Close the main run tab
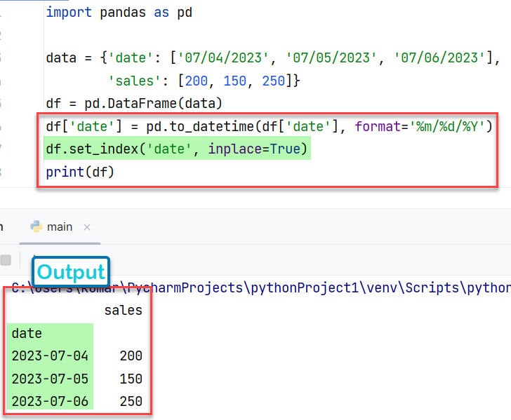Image resolution: width=511 pixels, height=420 pixels. [87, 227]
